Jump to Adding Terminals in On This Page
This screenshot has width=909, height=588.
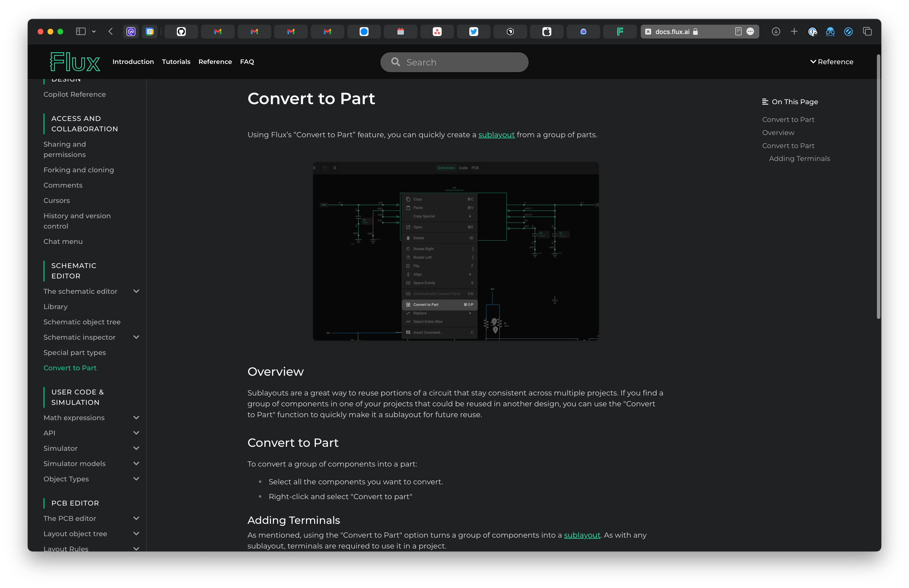[799, 158]
